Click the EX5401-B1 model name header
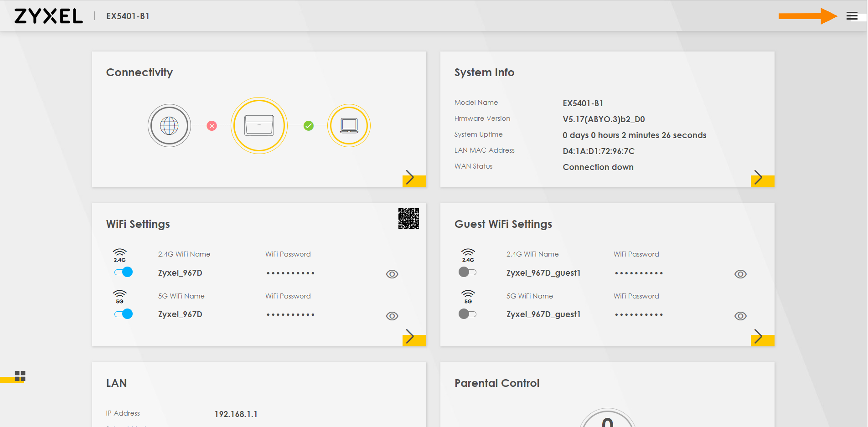Viewport: 868px width, 427px height. tap(128, 16)
